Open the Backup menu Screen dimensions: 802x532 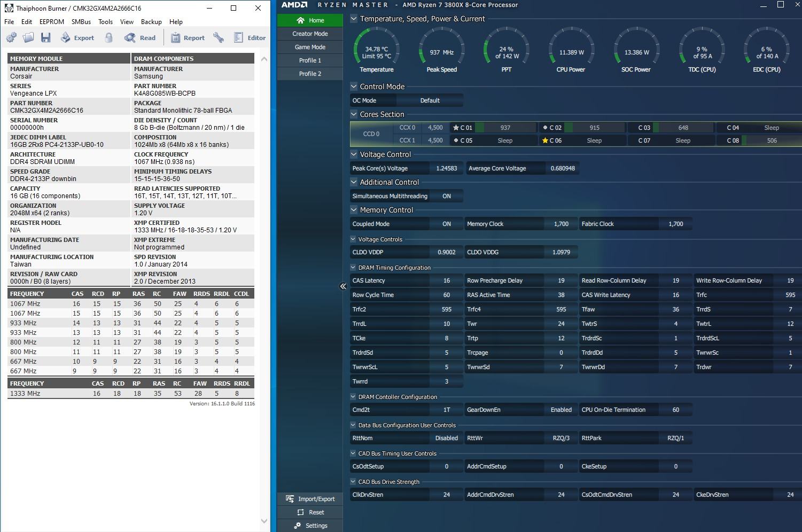(151, 22)
